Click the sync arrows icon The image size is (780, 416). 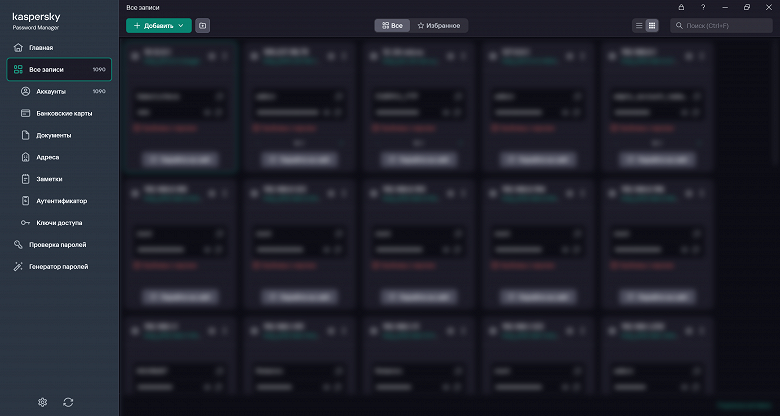click(x=68, y=402)
